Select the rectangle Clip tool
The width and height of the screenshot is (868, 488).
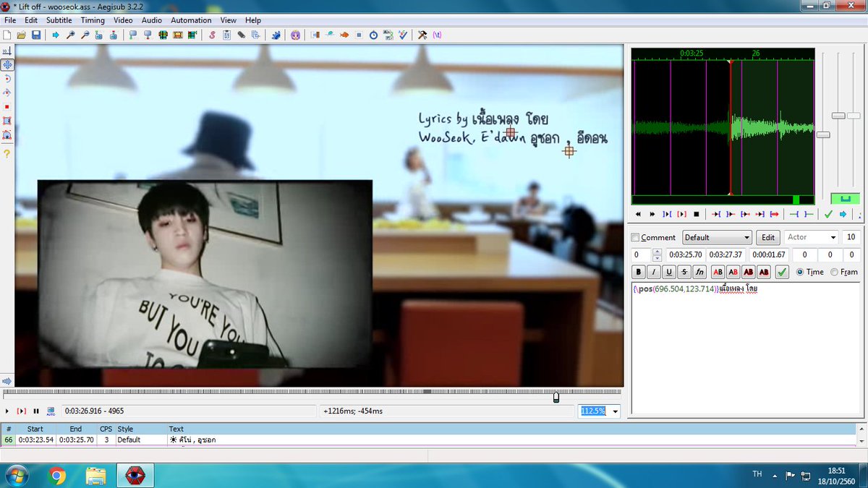coord(7,121)
